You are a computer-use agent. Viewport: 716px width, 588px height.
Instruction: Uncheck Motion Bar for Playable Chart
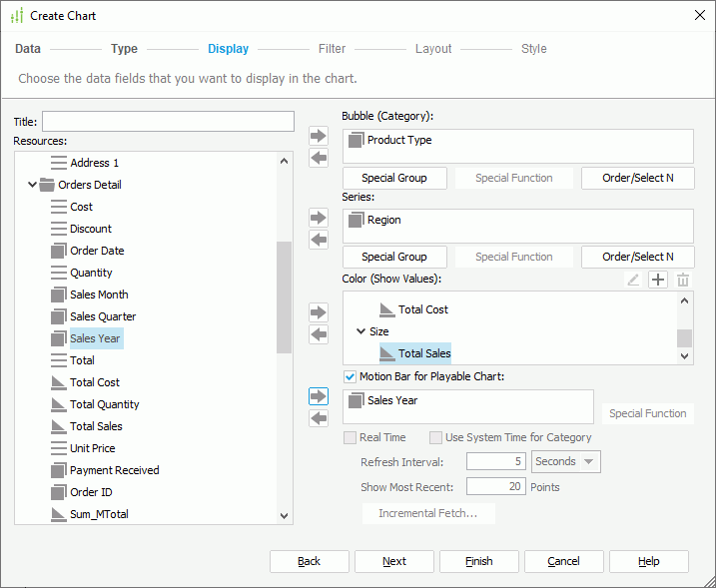click(x=350, y=377)
